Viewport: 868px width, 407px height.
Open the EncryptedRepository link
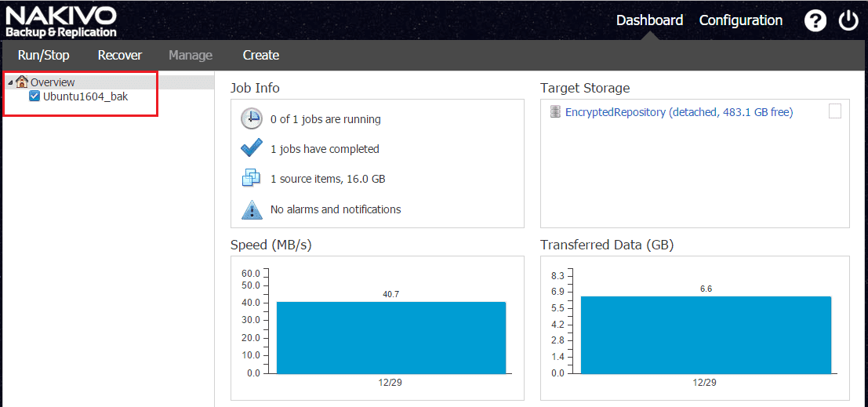coord(679,112)
